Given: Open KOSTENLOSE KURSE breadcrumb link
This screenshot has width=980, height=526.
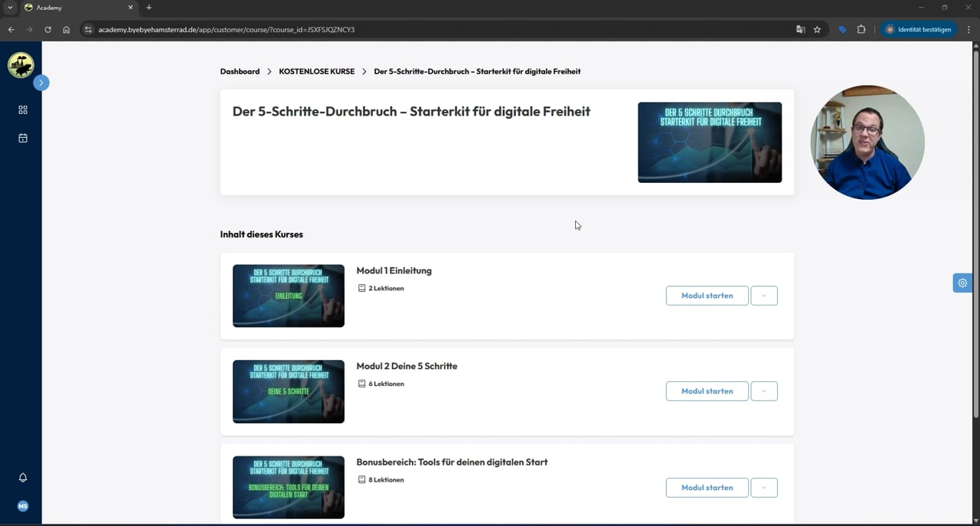Looking at the screenshot, I should coord(317,71).
